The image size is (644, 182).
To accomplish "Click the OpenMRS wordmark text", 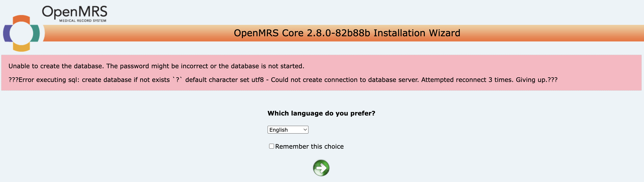I will point(74,12).
